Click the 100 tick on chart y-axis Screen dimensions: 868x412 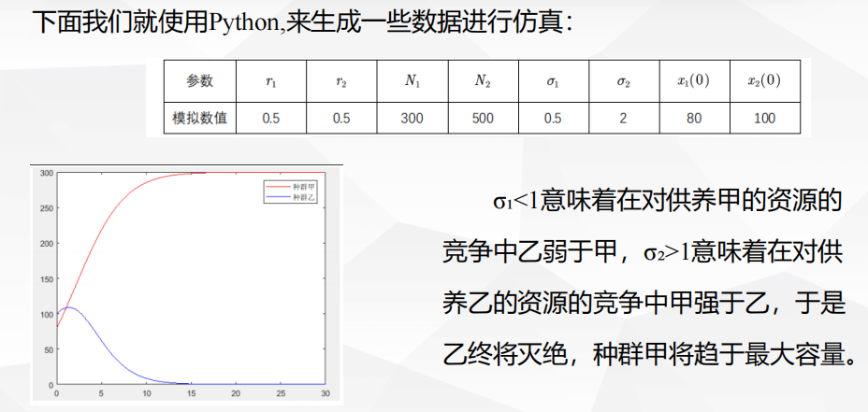click(x=47, y=314)
